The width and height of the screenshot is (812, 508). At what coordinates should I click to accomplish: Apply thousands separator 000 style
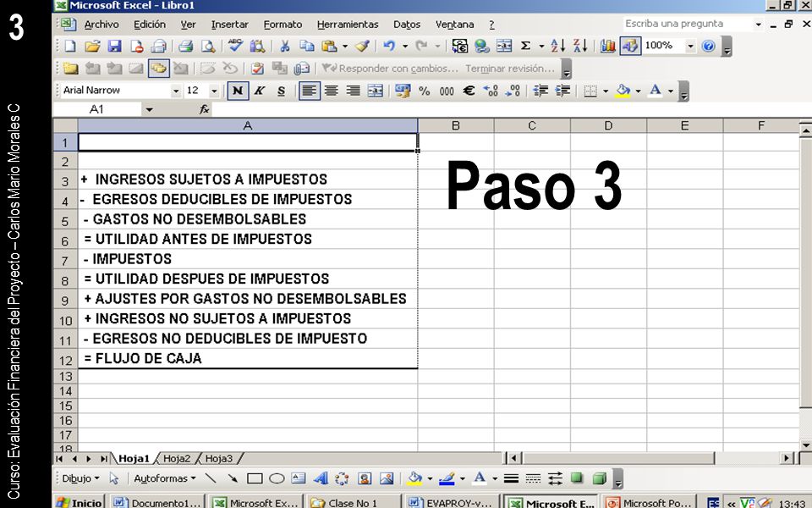(x=447, y=91)
